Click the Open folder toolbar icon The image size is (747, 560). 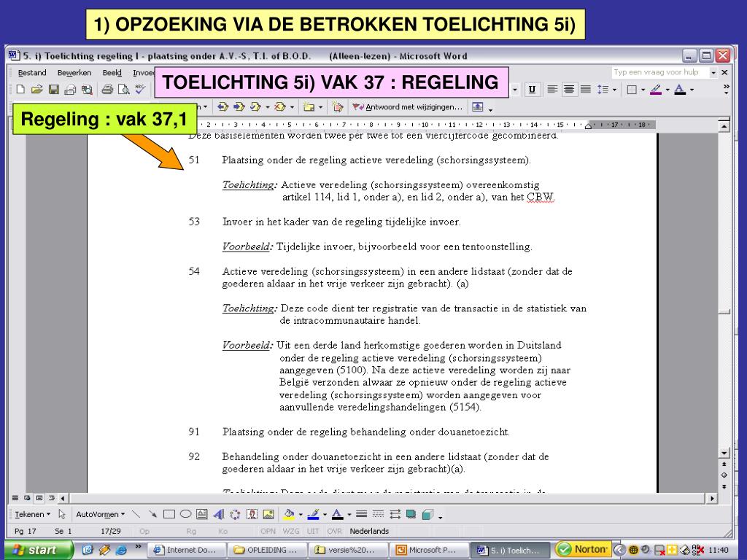[36, 89]
